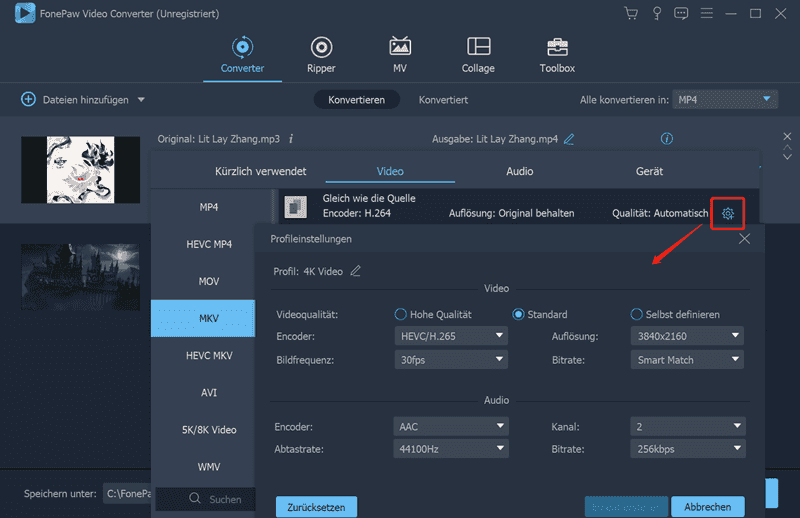Click the Suchen search field
Screen dimensions: 800x518
(206, 499)
